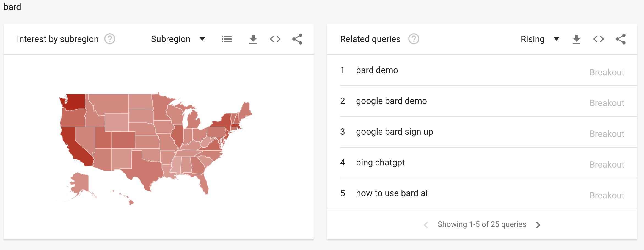Viewport: 644px width, 250px height.
Task: Get embed code for Related queries
Action: click(599, 39)
